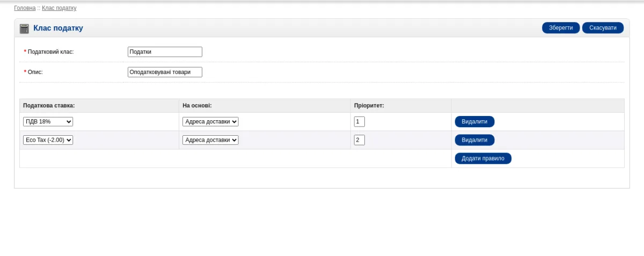Viewport: 644px width, 256px height.
Task: Open Адреса доставки dropdown in Eco Tax row
Action: click(x=210, y=140)
